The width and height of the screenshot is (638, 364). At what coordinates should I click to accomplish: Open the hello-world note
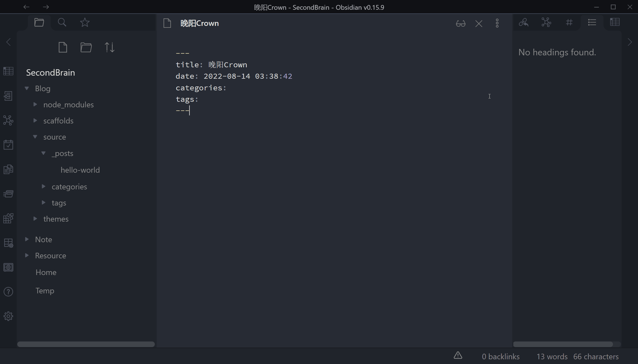pos(80,170)
